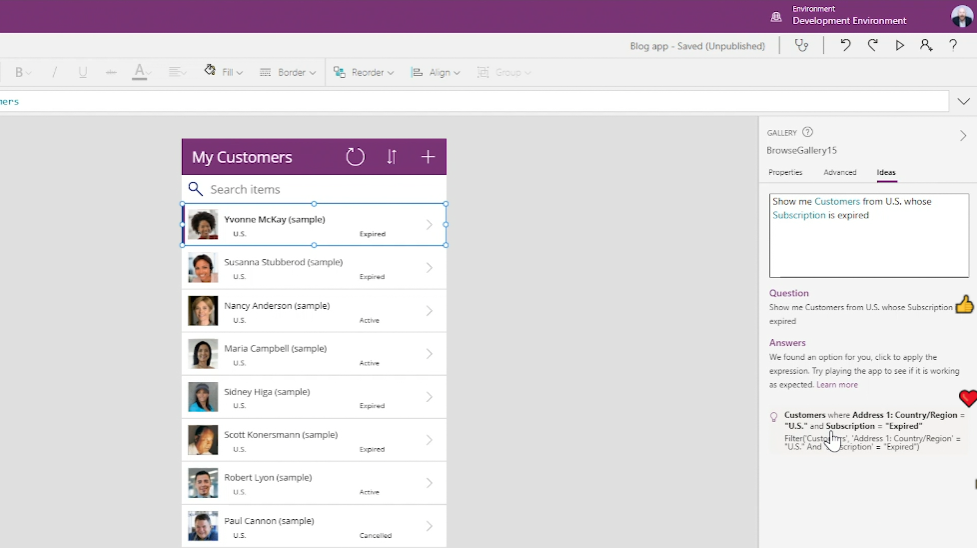
Task: Click the refresh icon in My Customers header
Action: point(355,157)
